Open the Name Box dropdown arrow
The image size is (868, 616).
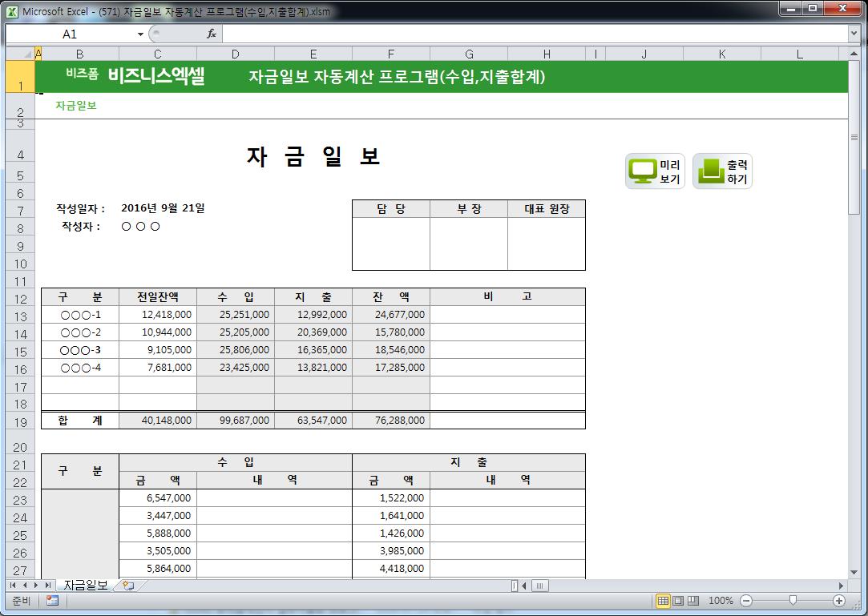tap(140, 34)
